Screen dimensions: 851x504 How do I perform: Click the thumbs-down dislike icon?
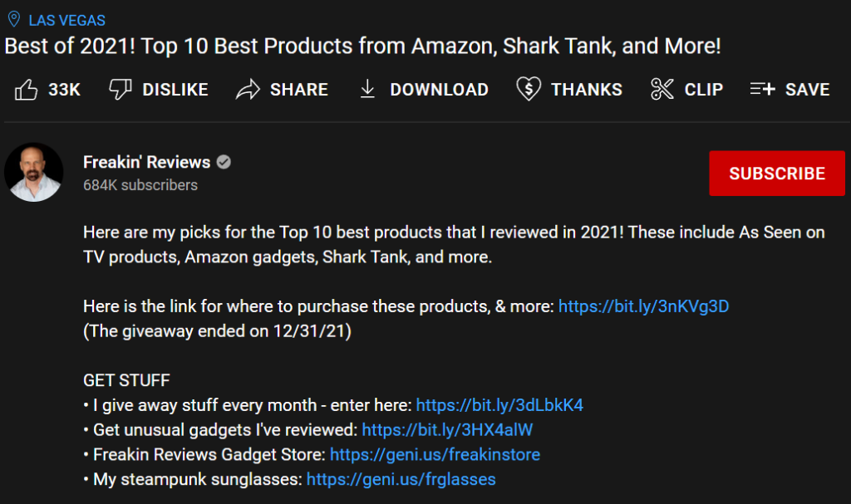(x=121, y=89)
